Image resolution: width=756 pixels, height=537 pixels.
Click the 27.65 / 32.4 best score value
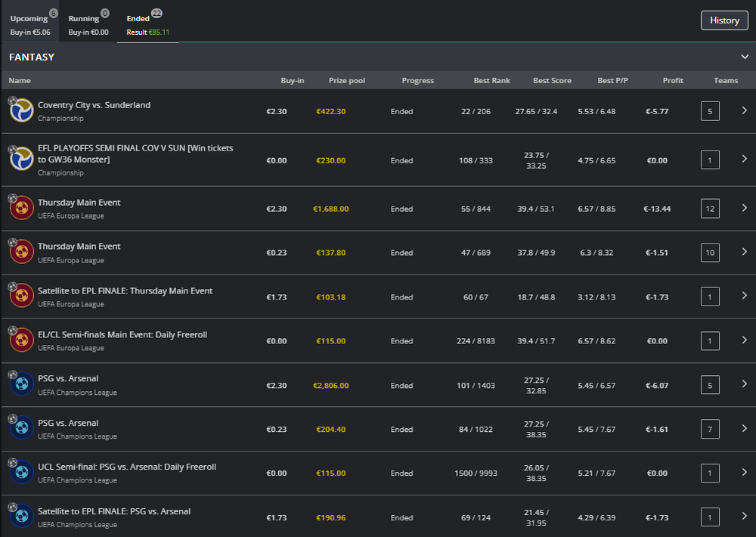pyautogui.click(x=536, y=111)
